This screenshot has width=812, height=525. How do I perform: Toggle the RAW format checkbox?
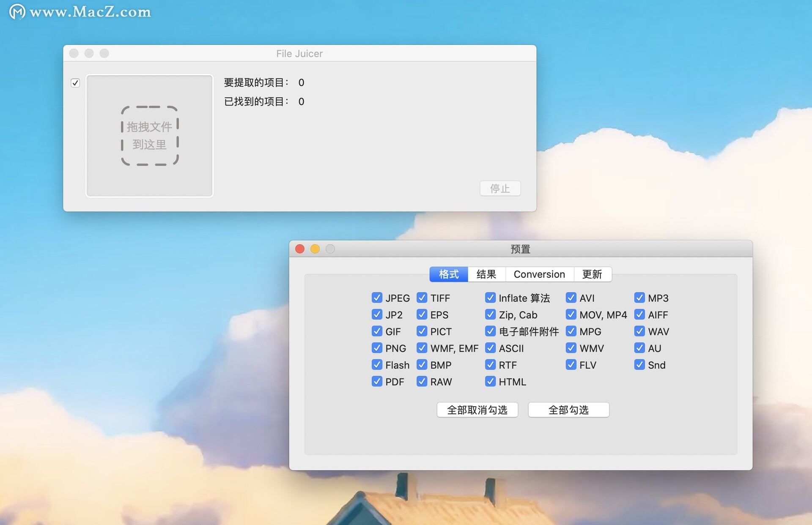[422, 381]
